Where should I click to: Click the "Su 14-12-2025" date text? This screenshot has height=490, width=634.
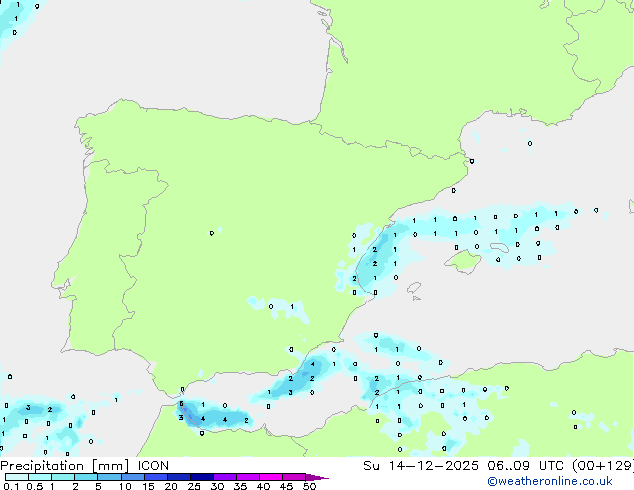pos(421,466)
